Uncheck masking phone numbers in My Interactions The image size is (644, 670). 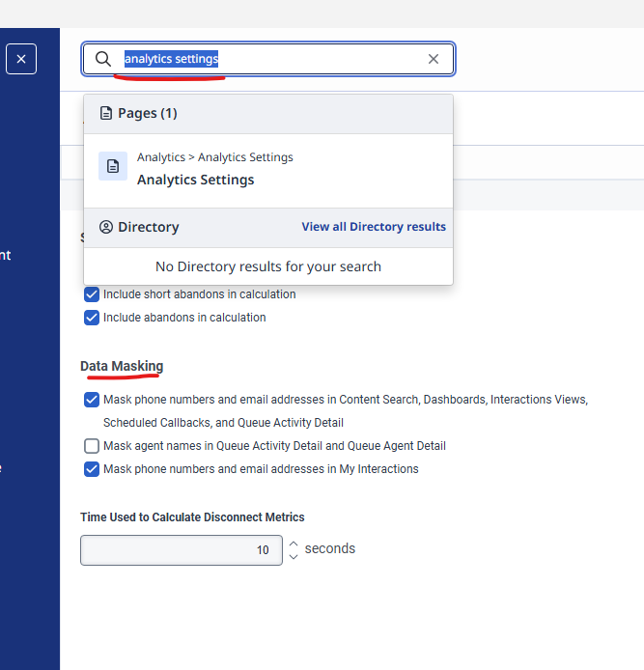point(92,469)
